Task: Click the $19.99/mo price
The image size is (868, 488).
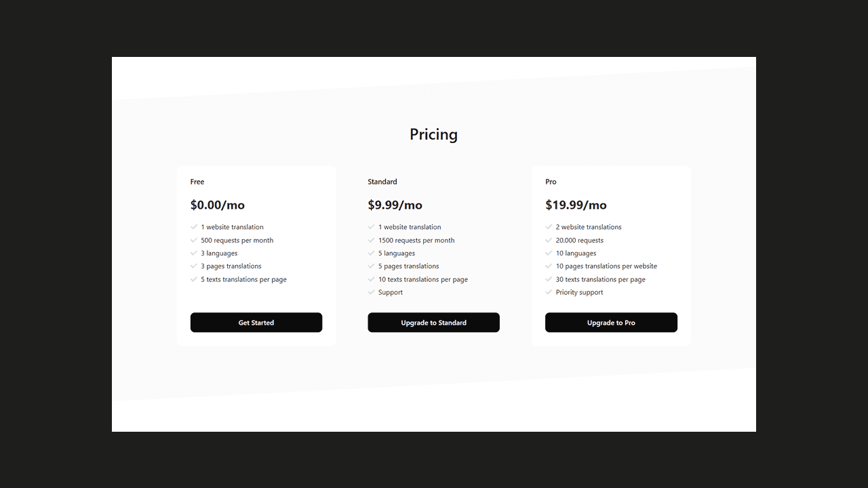Action: 576,205
